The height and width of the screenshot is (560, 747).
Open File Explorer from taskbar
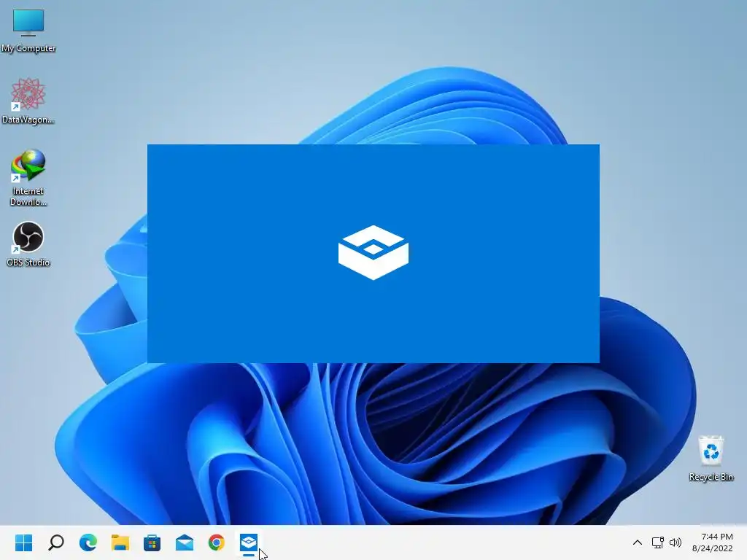click(120, 542)
